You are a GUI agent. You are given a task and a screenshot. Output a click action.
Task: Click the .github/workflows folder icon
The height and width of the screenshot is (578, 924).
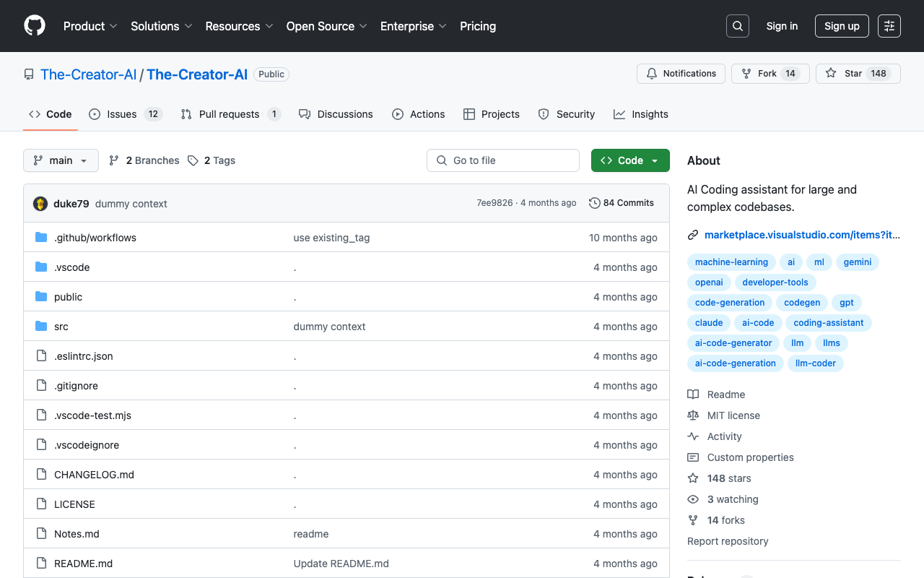41,238
